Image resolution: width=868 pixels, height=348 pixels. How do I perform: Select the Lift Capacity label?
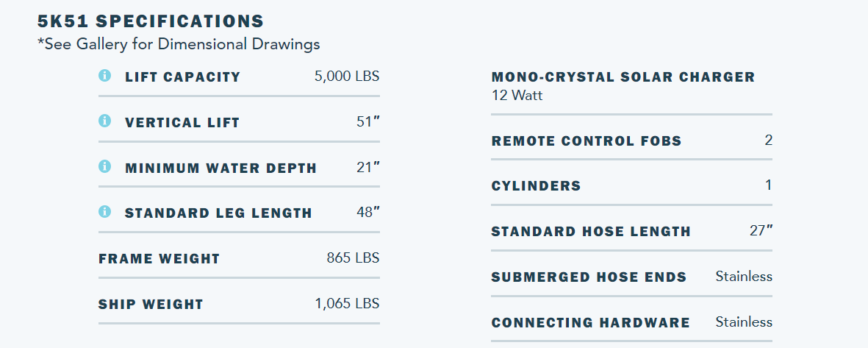182,77
